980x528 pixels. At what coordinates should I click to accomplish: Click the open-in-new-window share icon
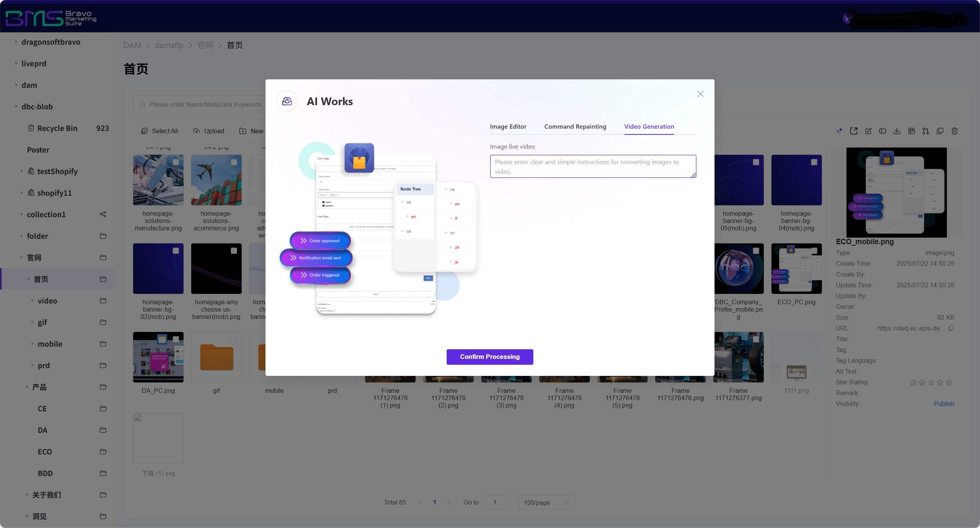coord(853,131)
